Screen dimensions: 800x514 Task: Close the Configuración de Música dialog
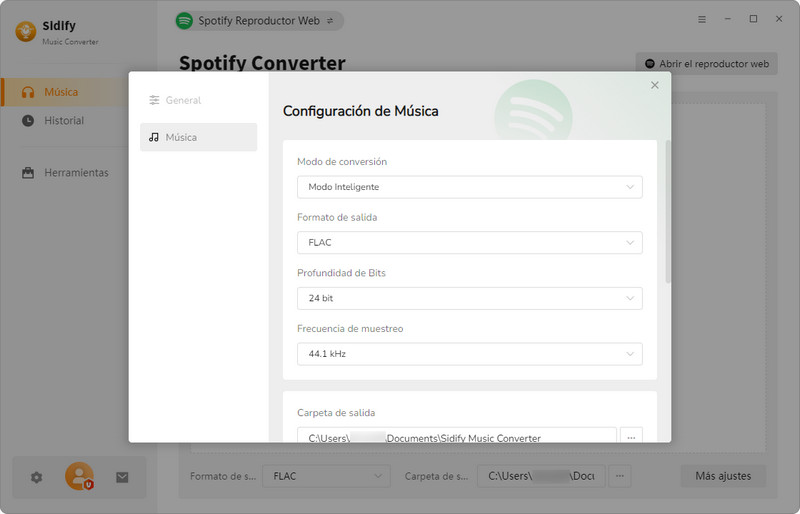tap(655, 85)
